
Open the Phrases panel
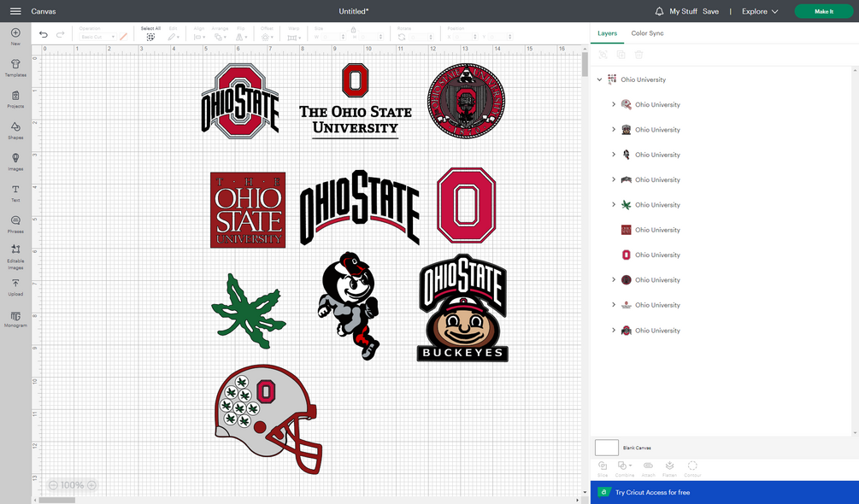click(x=15, y=224)
